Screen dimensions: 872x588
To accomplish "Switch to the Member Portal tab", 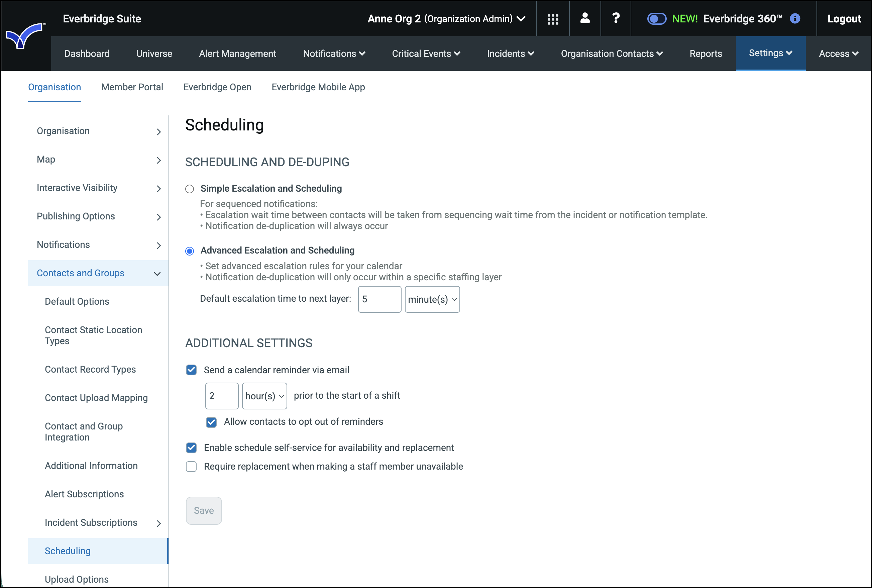I will [x=132, y=87].
